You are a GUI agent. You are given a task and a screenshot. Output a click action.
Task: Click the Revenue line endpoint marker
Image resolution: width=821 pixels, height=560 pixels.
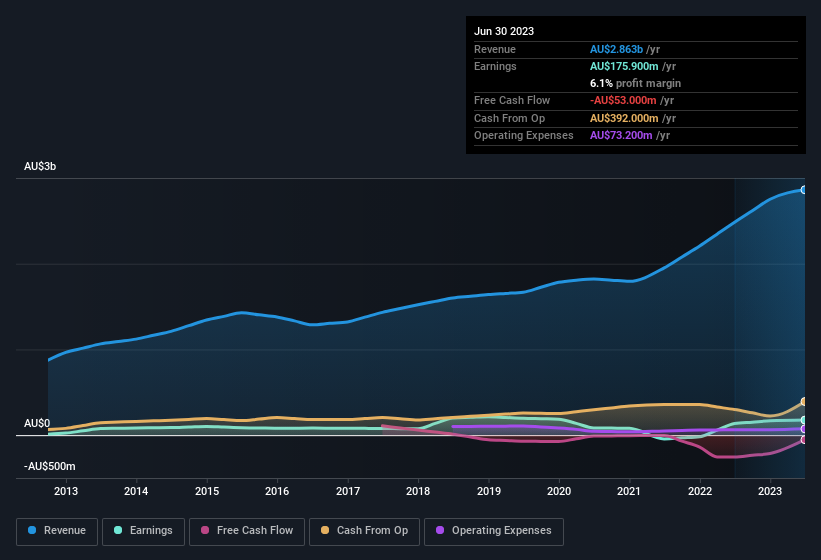tap(804, 189)
